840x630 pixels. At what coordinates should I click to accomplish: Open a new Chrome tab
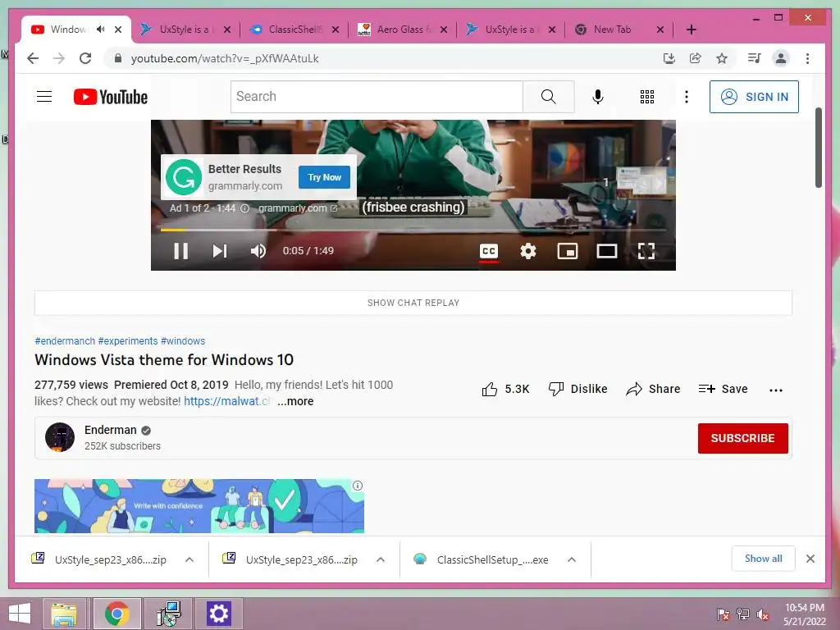[x=691, y=29]
